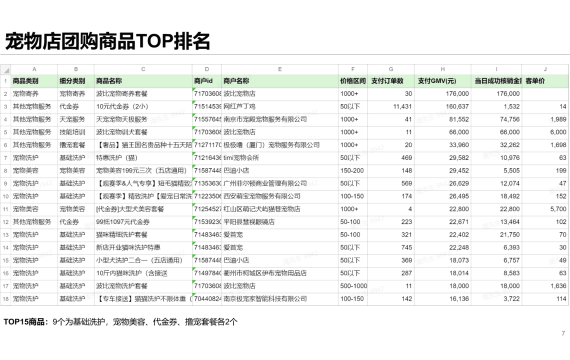The width and height of the screenshot is (570, 360).
Task: Select the 客单价 header cell
Action: click(x=545, y=81)
